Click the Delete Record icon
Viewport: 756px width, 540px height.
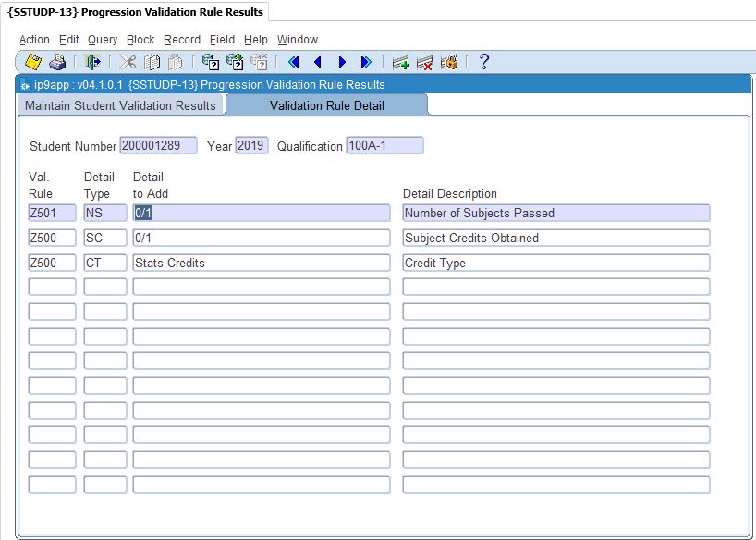425,62
